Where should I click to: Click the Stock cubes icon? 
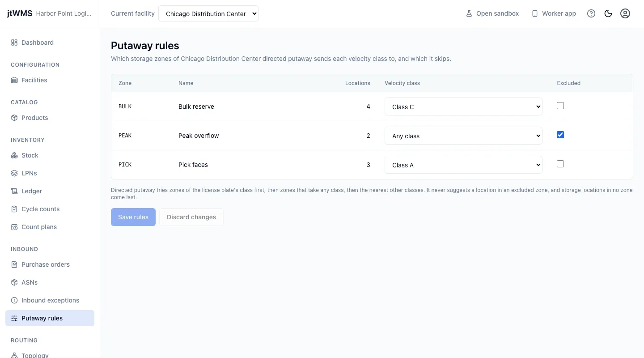14,155
